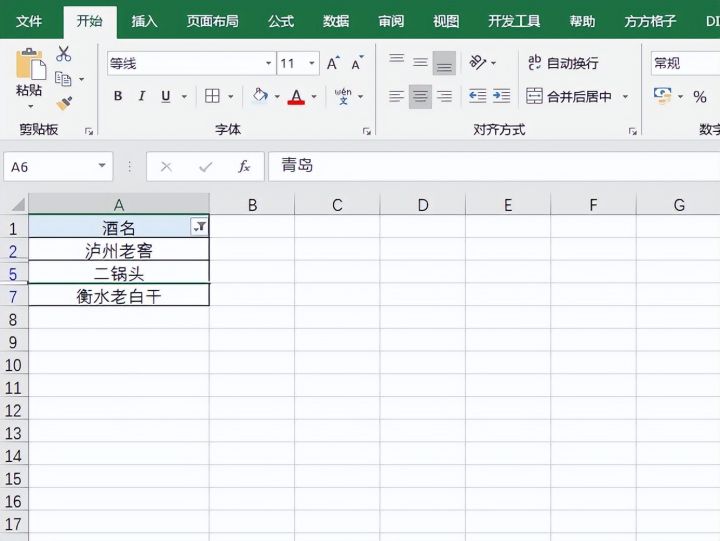Click the Paste clipboard icon
Viewport: 720px width, 541px height.
point(31,64)
